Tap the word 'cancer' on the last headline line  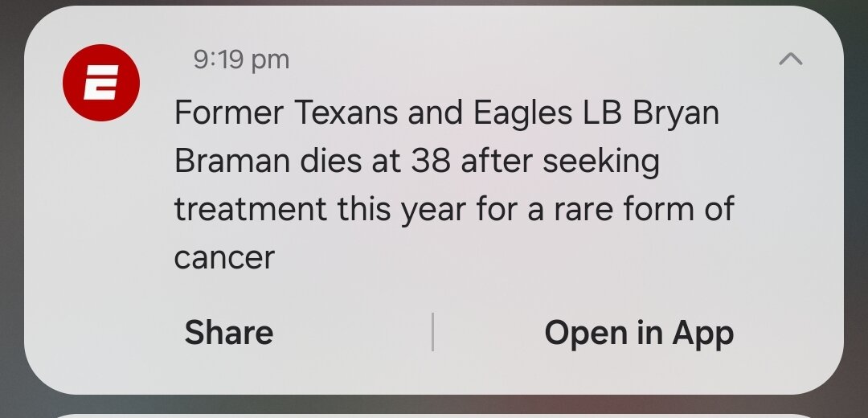(x=224, y=258)
